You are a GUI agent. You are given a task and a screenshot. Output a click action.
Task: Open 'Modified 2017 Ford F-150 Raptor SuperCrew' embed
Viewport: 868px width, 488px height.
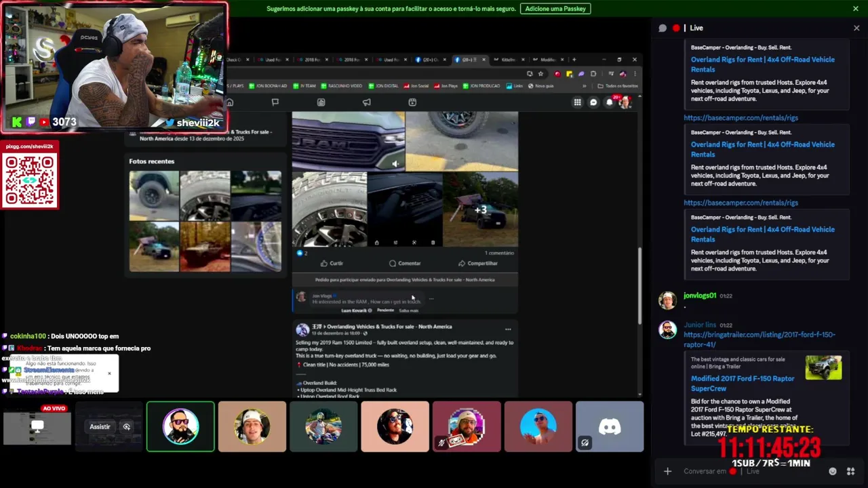(x=743, y=384)
